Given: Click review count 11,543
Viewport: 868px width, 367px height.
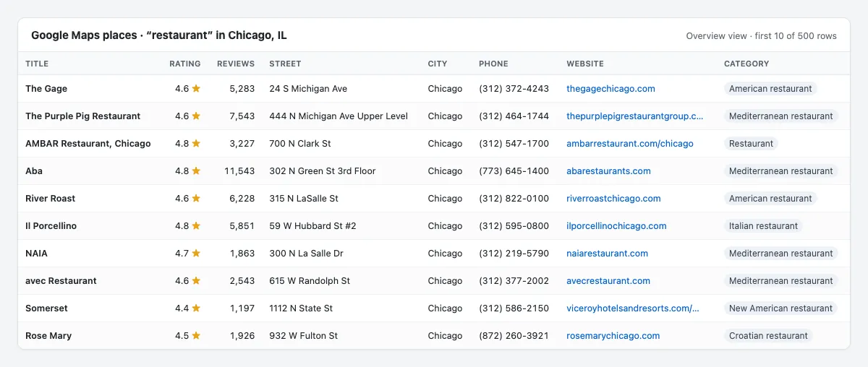Looking at the screenshot, I should click(239, 171).
